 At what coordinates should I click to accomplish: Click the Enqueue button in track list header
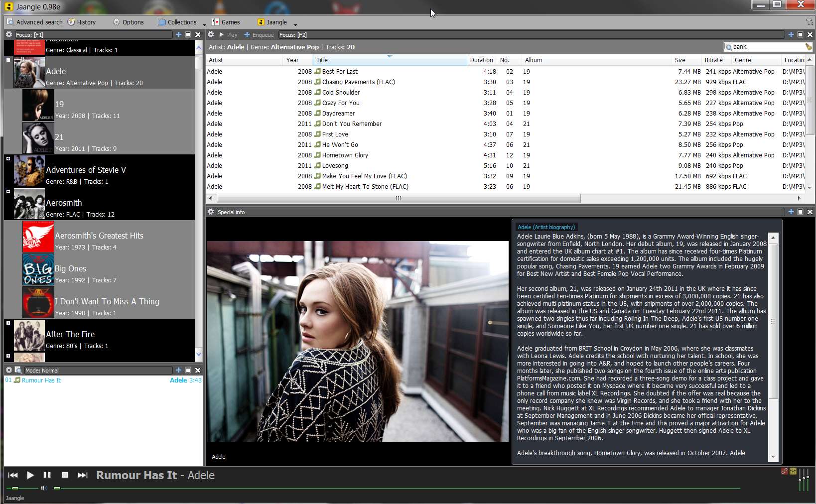click(x=259, y=35)
